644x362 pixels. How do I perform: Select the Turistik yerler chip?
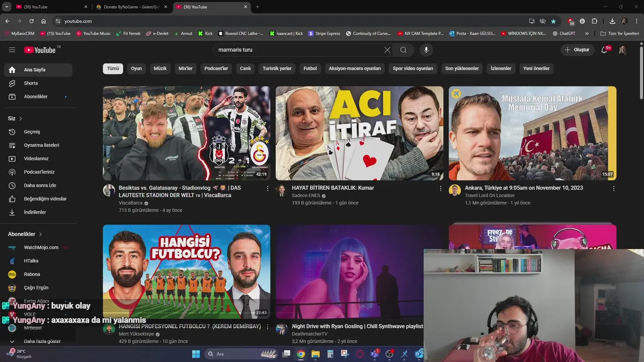[x=277, y=68]
